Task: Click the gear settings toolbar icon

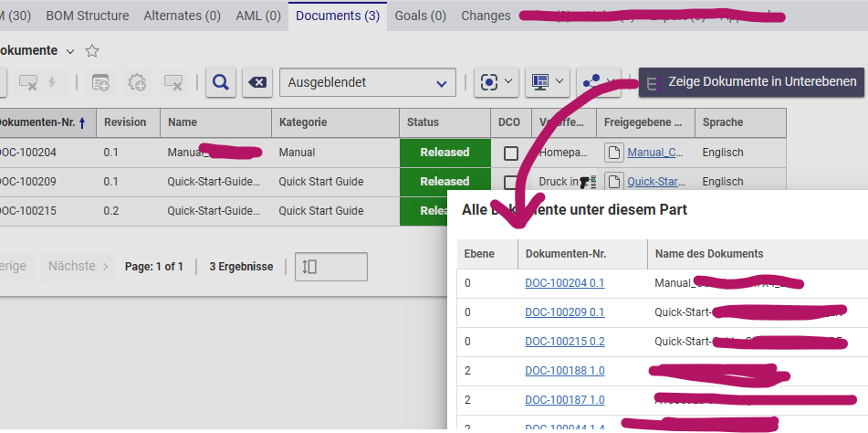Action: (138, 82)
